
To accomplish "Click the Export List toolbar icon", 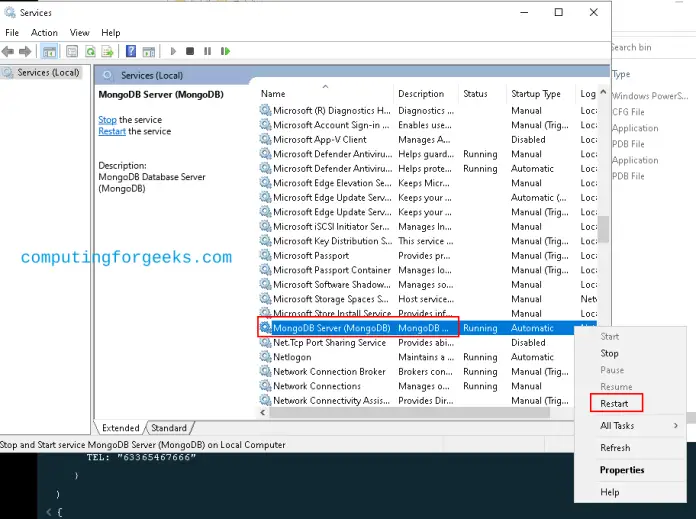I will pyautogui.click(x=106, y=51).
